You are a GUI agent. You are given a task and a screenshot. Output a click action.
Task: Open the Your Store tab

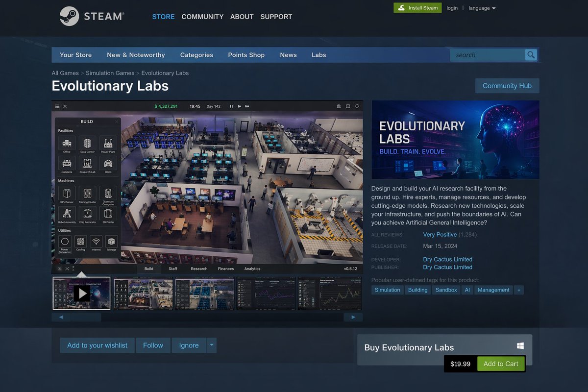(75, 55)
